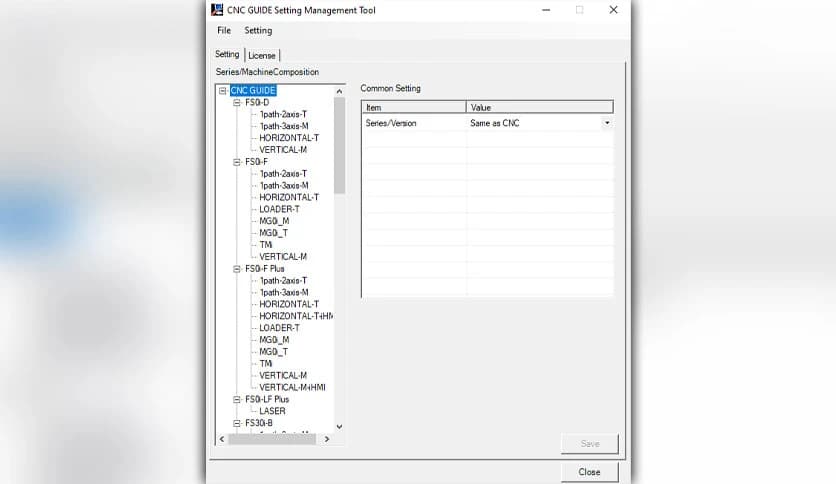836x484 pixels.
Task: Click the Value column header
Action: [x=540, y=107]
